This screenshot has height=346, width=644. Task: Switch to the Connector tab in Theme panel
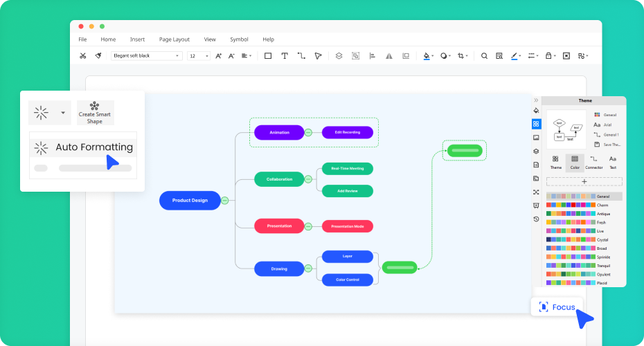point(593,163)
